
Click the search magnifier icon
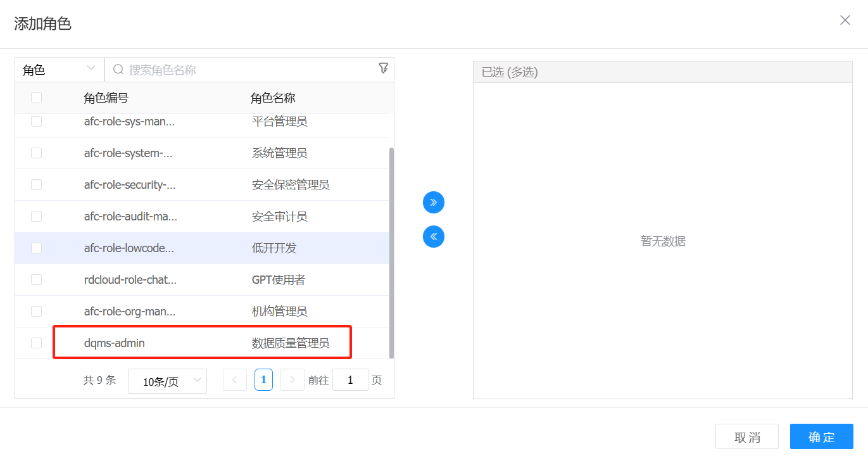point(118,70)
